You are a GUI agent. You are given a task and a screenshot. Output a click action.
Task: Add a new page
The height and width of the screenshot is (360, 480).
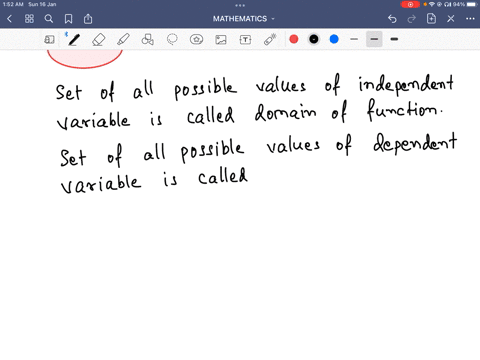[431, 19]
